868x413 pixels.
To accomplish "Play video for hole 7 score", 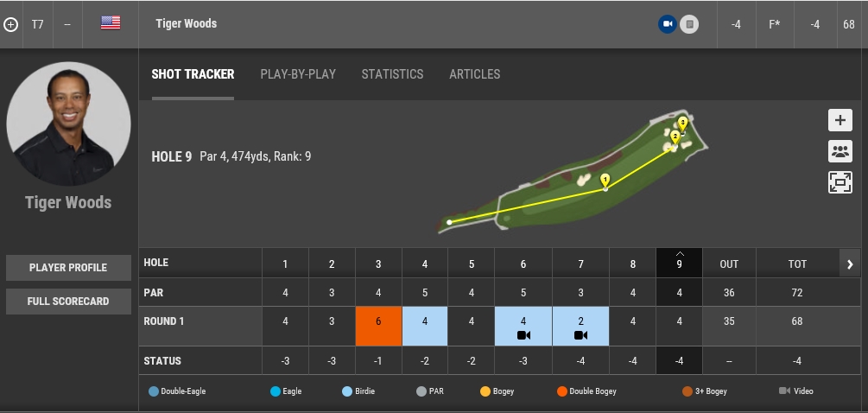I will 580,335.
